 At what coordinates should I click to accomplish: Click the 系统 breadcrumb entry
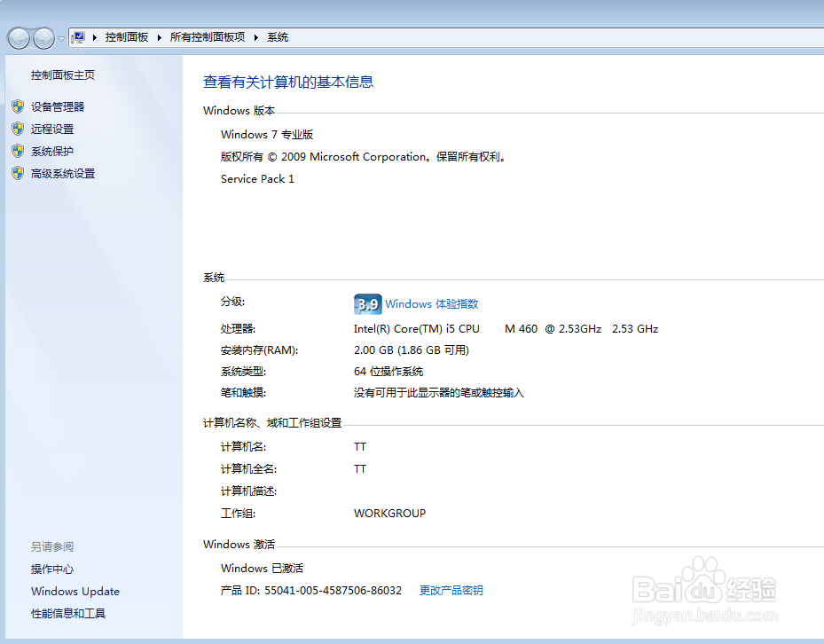click(x=277, y=37)
